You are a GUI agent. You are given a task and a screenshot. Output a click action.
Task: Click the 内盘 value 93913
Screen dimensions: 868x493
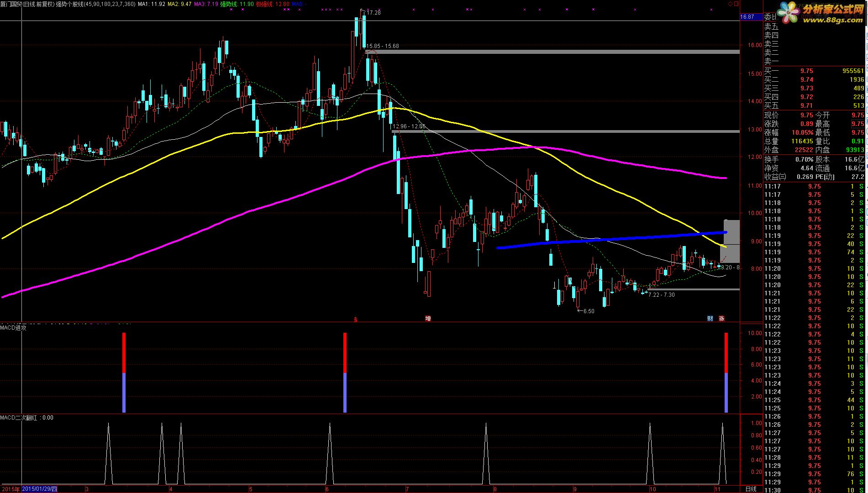tap(855, 149)
